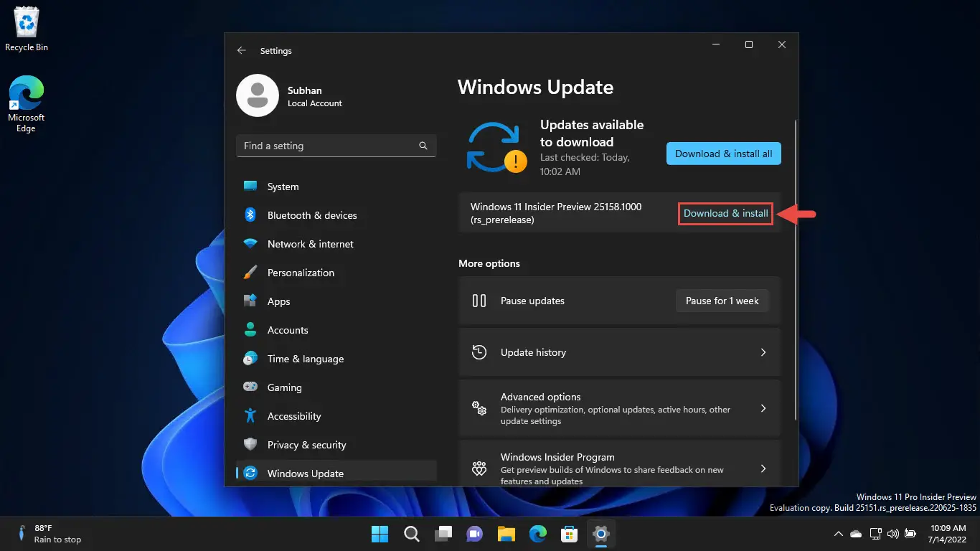This screenshot has height=551, width=980.
Task: Click the Gaming controller icon in sidebar
Action: click(250, 387)
